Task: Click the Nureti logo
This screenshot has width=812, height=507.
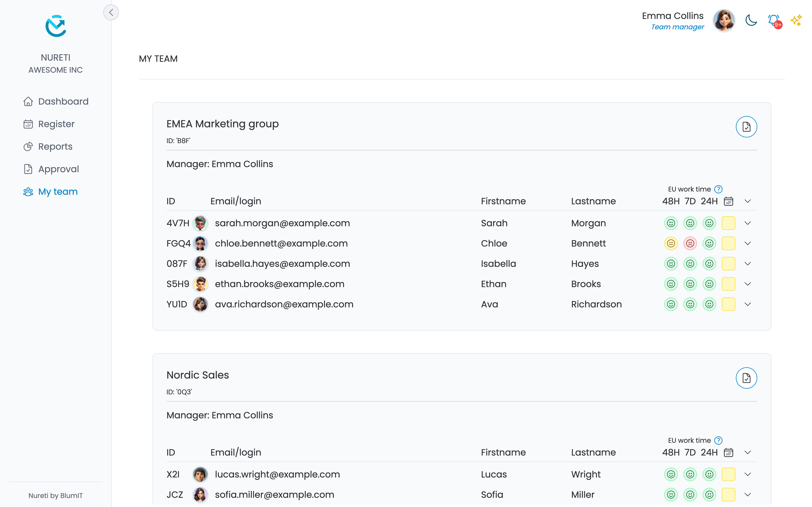Action: point(56,26)
